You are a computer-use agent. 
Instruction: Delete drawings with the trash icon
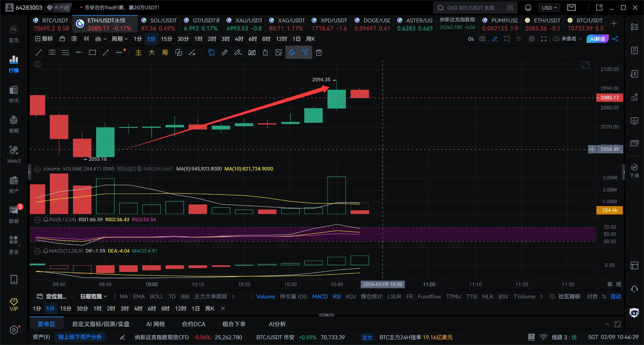[x=319, y=53]
